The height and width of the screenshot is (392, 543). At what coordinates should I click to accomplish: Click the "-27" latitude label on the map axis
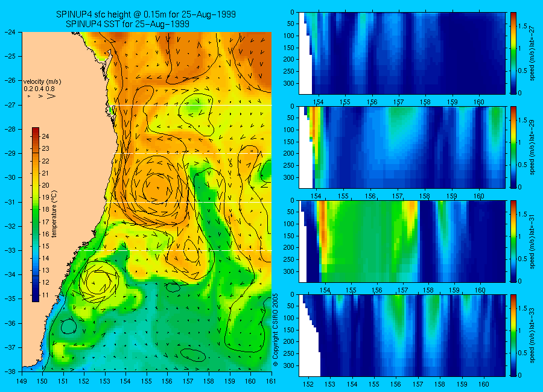(9, 105)
